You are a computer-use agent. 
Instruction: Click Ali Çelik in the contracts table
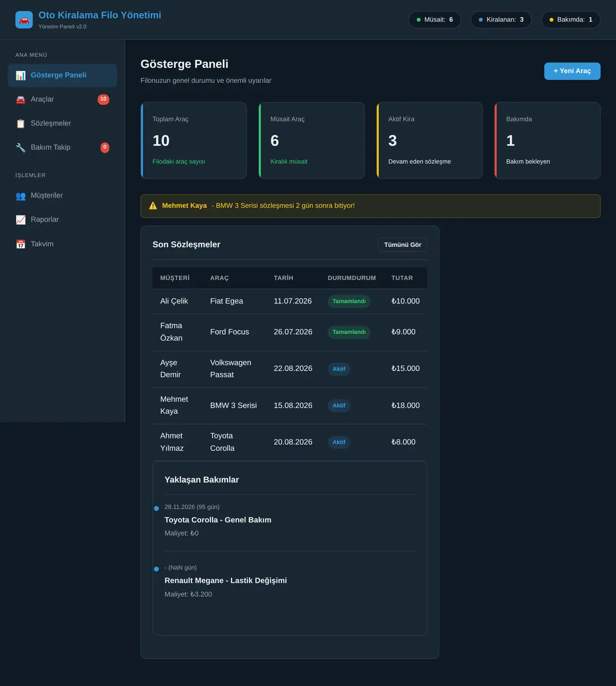[174, 301]
